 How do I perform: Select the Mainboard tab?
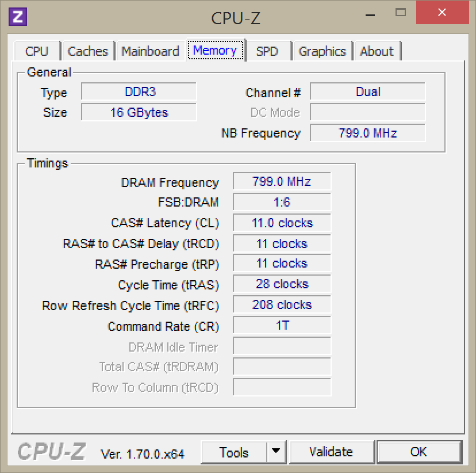pyautogui.click(x=150, y=51)
